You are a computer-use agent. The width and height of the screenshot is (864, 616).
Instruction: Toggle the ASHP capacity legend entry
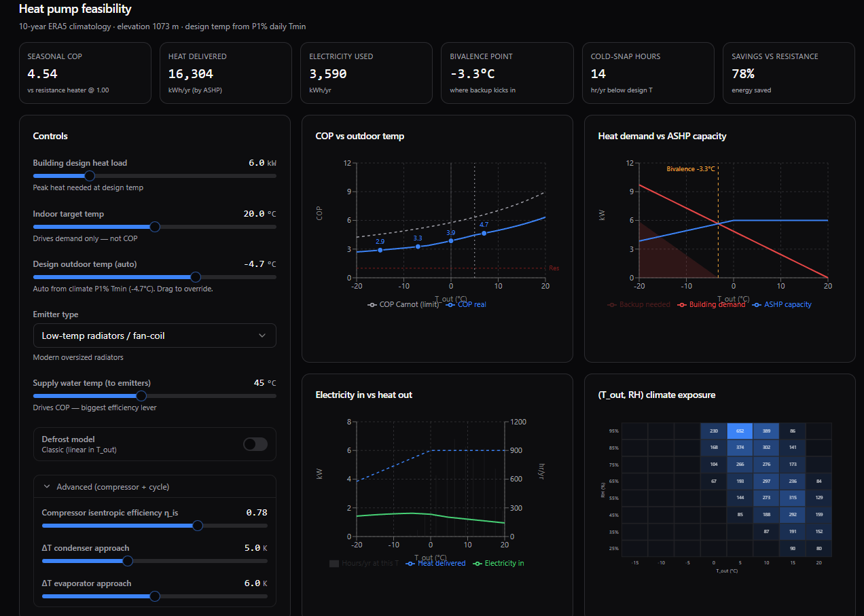pos(782,304)
